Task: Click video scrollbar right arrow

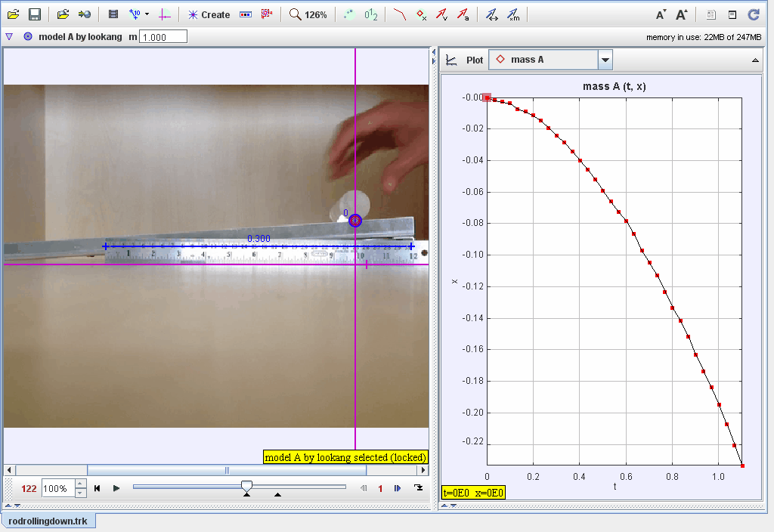Action: pyautogui.click(x=423, y=470)
